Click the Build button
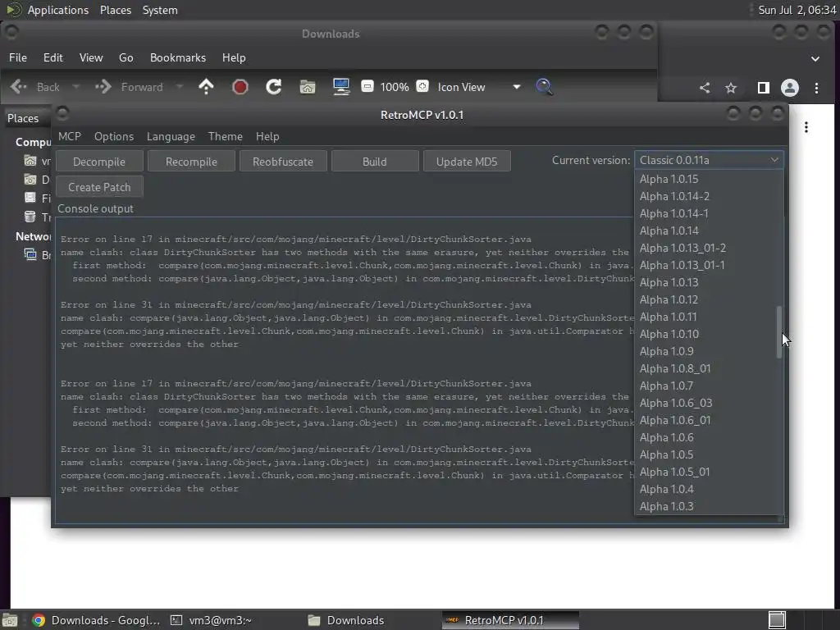Screen dimensions: 840x630 point(374,162)
